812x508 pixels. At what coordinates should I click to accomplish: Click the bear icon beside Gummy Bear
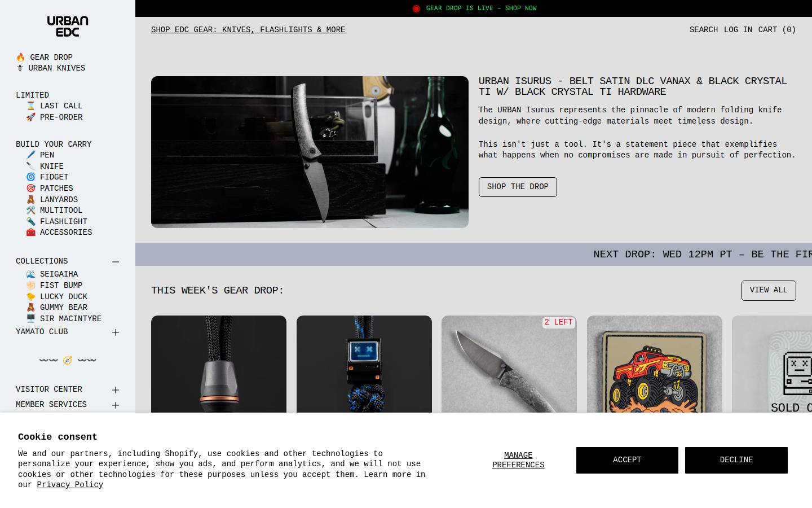tap(30, 308)
